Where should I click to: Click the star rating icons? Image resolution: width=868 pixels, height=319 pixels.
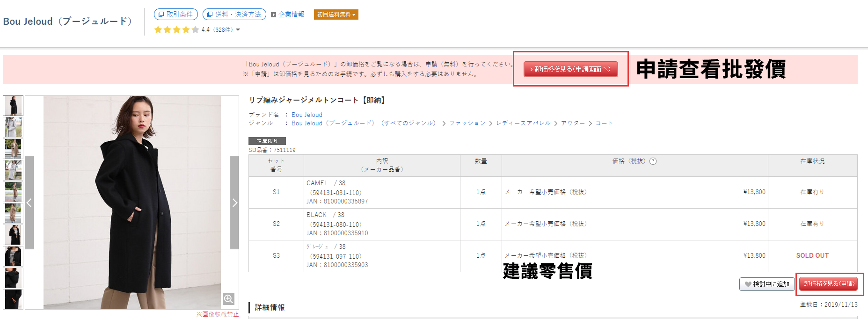[x=176, y=30]
